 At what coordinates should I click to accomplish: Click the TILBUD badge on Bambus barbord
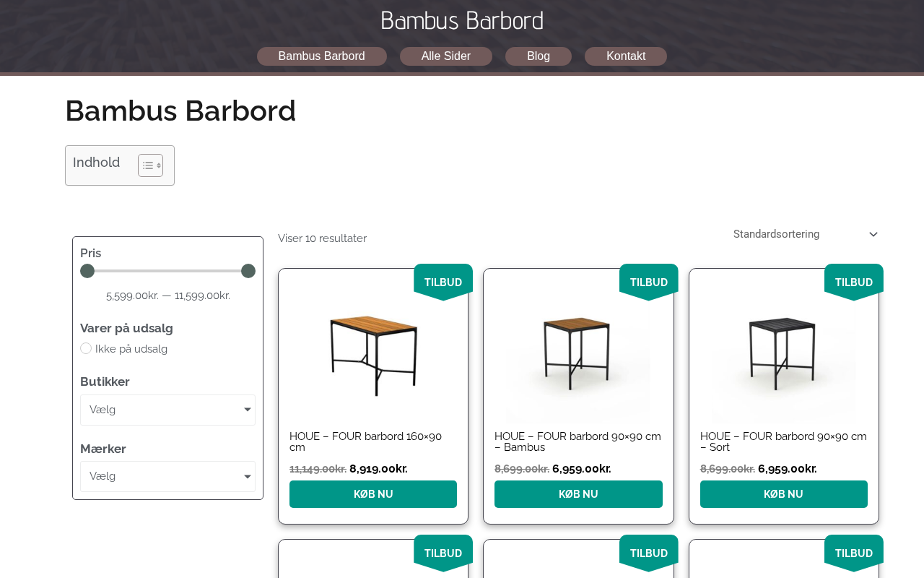[x=648, y=282]
